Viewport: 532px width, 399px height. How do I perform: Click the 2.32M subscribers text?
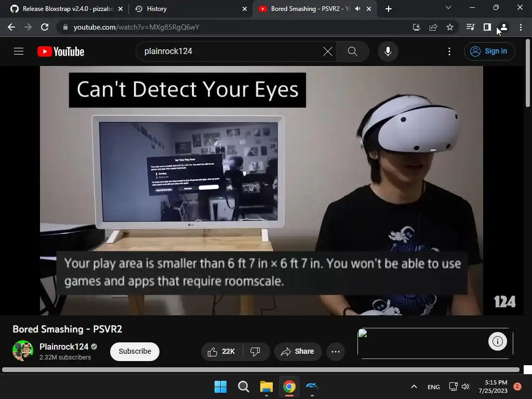[x=65, y=357]
